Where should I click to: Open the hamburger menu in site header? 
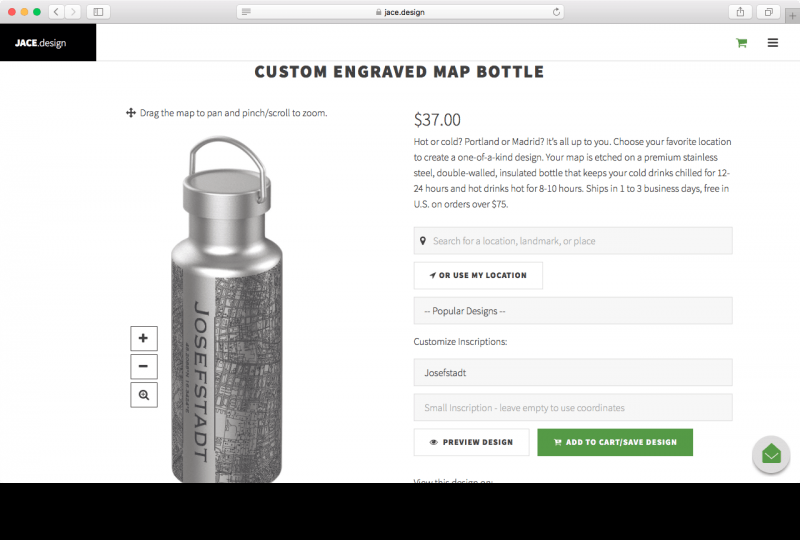click(772, 43)
